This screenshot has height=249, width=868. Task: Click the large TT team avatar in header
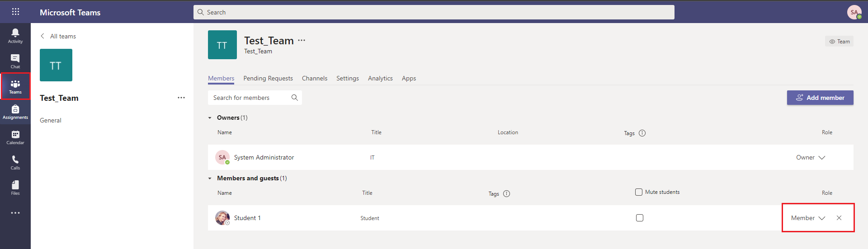coord(222,45)
